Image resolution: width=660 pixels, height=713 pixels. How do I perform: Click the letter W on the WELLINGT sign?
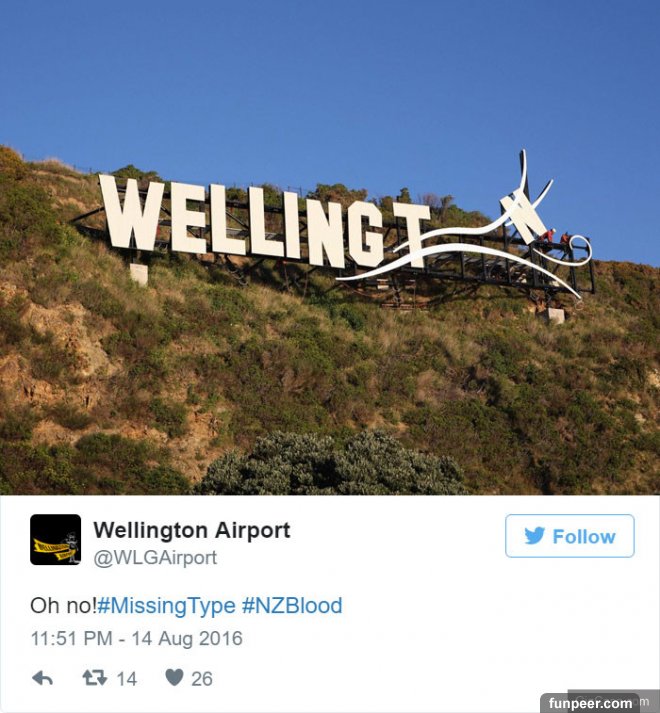[x=131, y=214]
